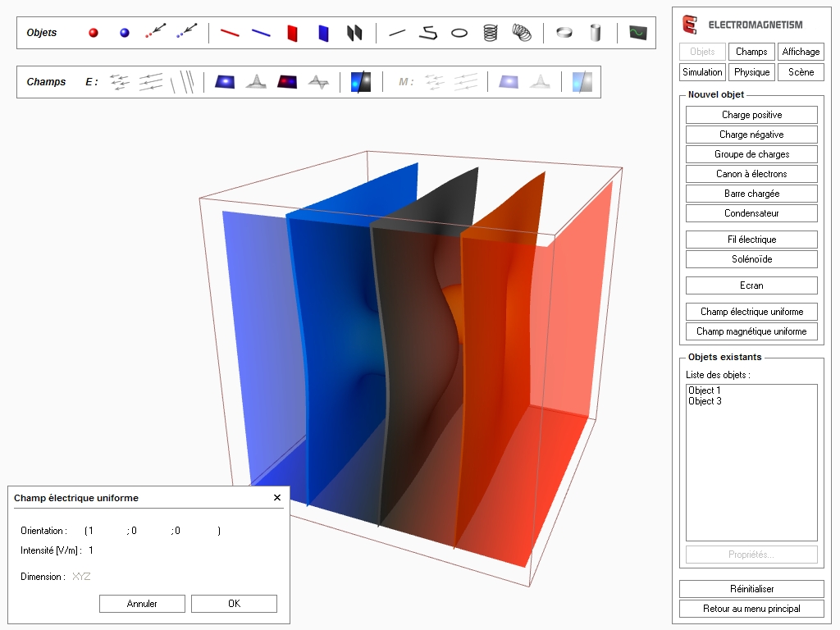Click the solenoid coil icon
Image resolution: width=840 pixels, height=630 pixels.
[x=491, y=33]
